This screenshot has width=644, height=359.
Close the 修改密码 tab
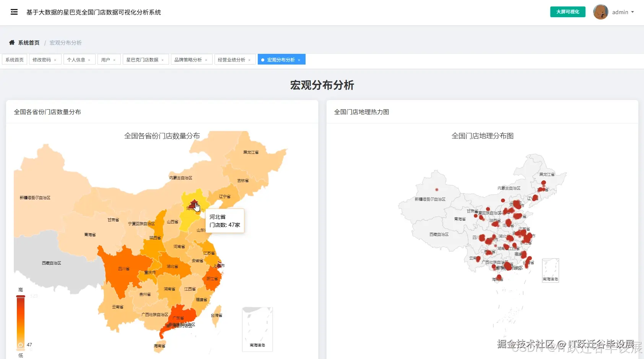(55, 60)
